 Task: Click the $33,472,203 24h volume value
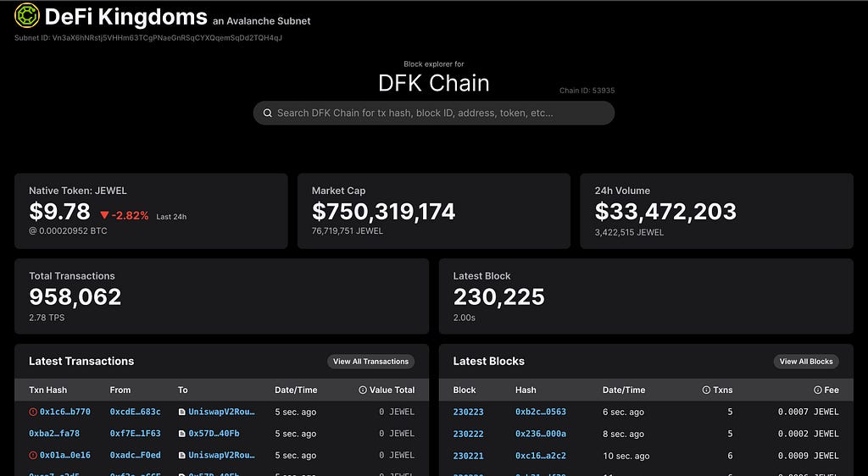click(x=665, y=212)
